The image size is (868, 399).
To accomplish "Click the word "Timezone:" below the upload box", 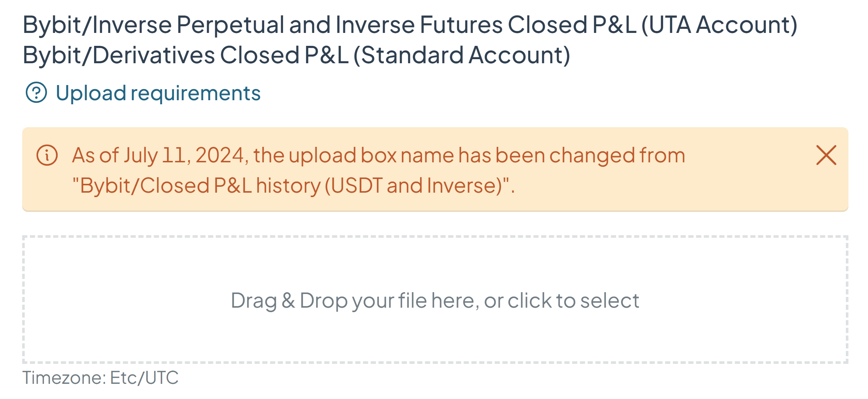I will point(64,378).
